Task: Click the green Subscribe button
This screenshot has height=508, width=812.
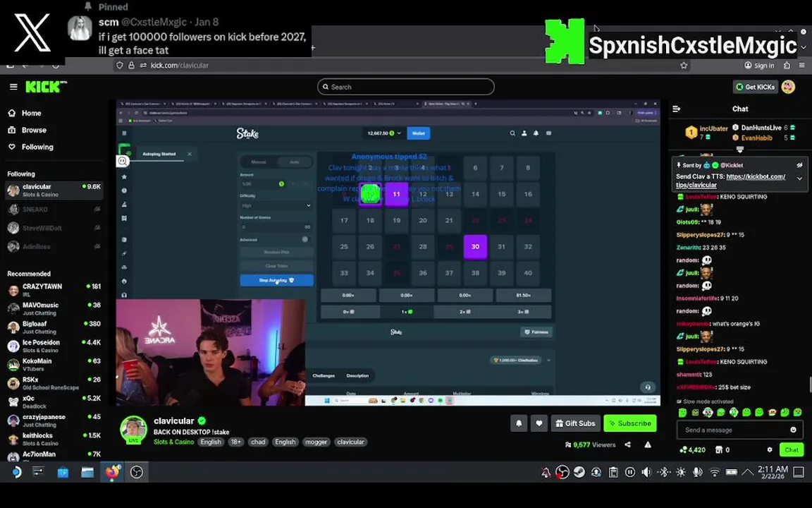Action: [x=629, y=423]
